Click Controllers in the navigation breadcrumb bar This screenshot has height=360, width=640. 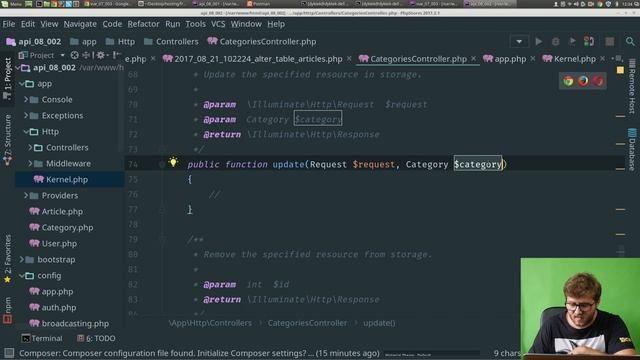pos(171,42)
